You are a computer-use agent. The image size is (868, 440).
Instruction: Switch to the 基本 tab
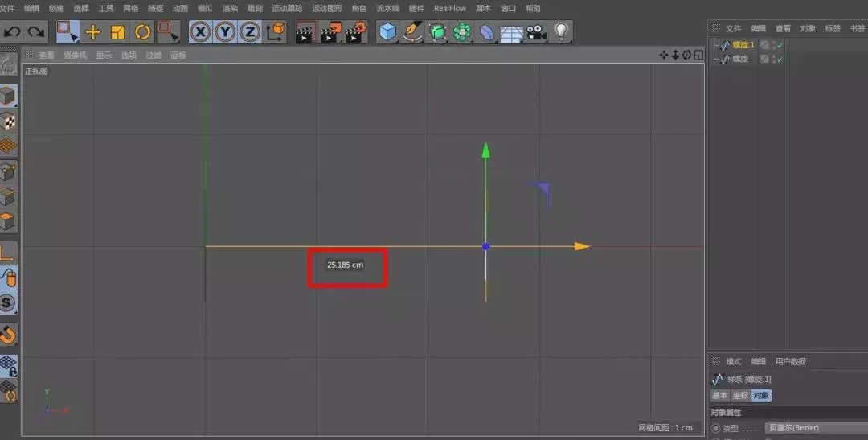(719, 395)
